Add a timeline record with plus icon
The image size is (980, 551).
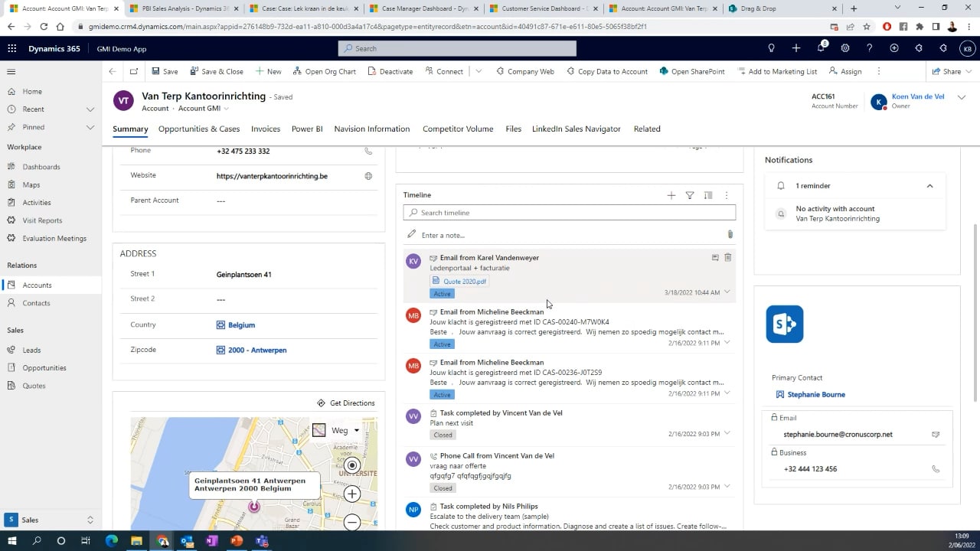671,195
